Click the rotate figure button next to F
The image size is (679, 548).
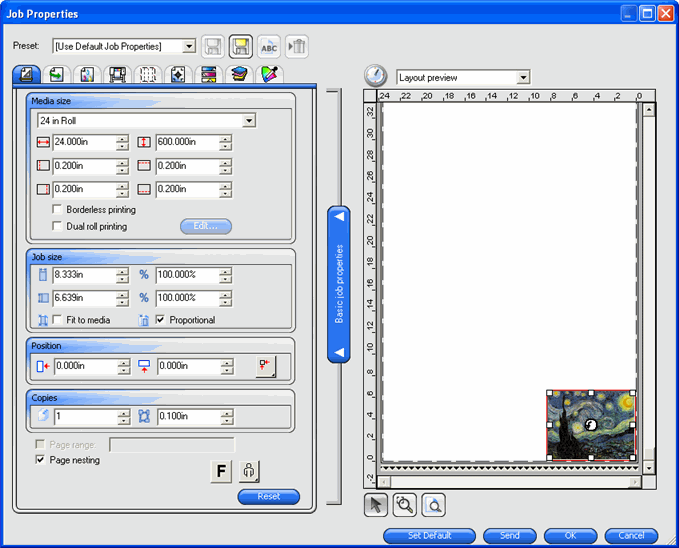click(x=249, y=471)
